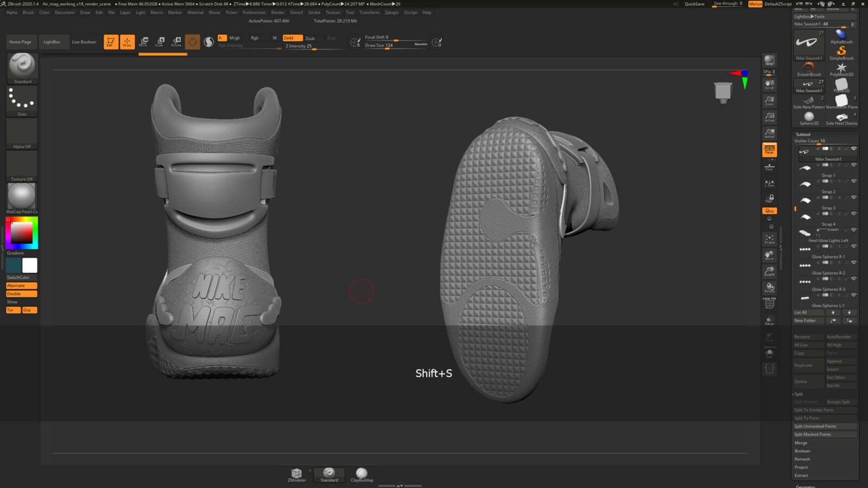Click the Home Page button
The image size is (868, 488).
(20, 42)
